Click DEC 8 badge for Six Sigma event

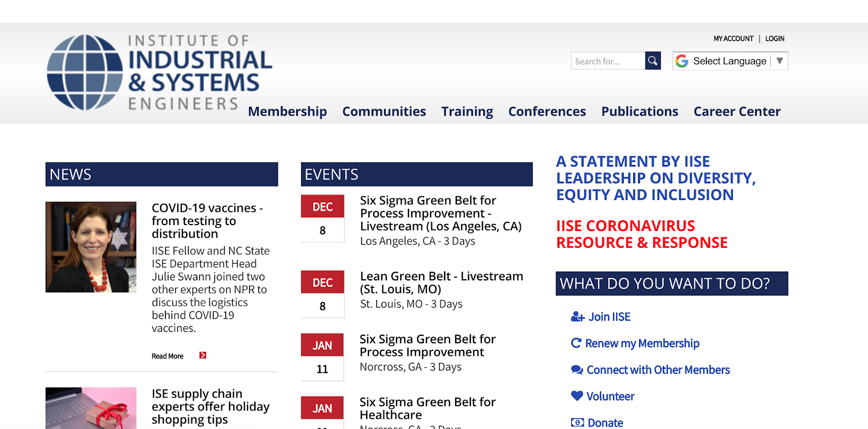(x=323, y=218)
